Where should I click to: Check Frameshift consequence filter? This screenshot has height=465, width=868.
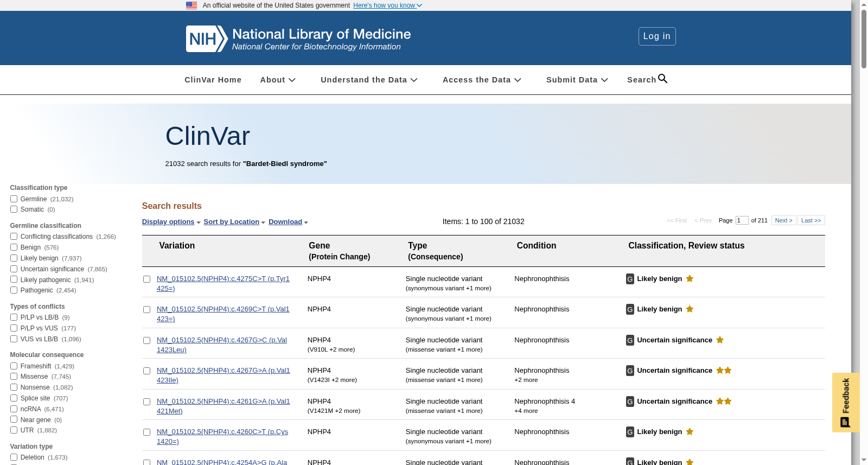[x=14, y=366]
